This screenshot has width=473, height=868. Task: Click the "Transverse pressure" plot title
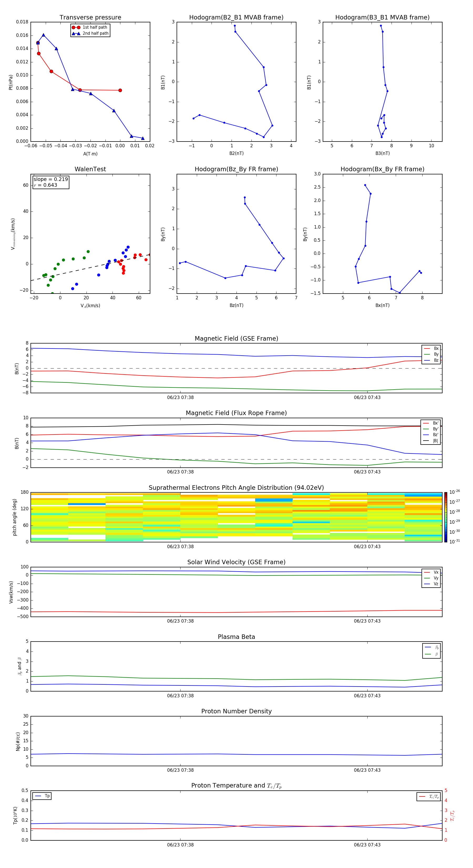[90, 17]
